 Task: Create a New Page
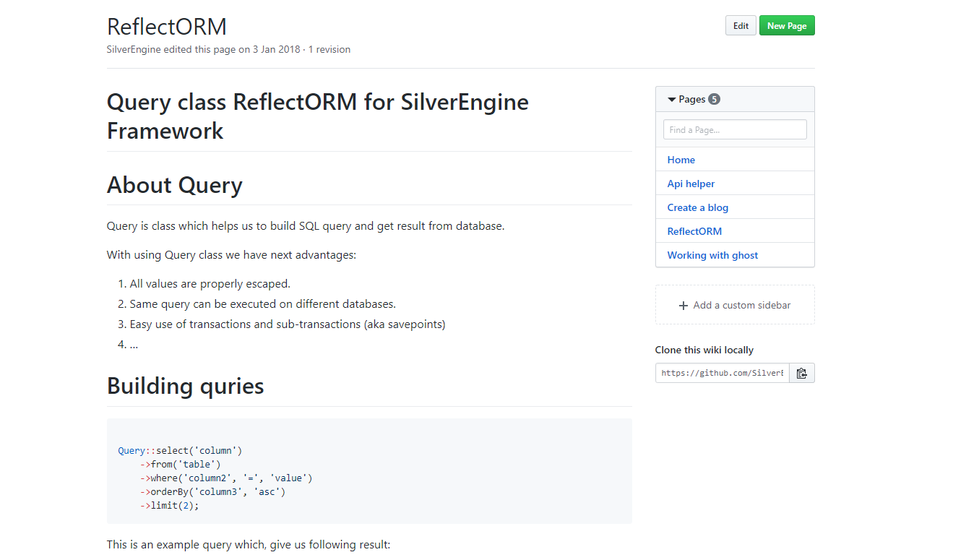[x=787, y=26]
